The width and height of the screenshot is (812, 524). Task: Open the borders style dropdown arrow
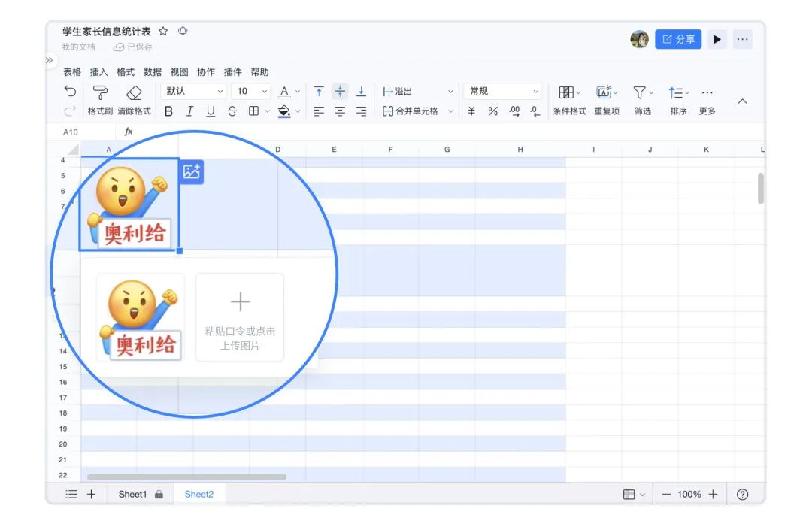point(267,111)
